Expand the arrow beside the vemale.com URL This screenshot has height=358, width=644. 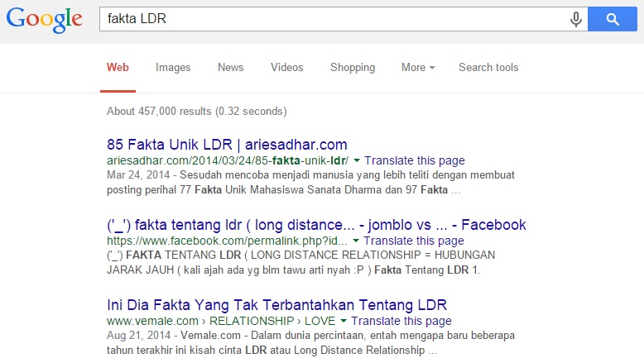pos(344,322)
